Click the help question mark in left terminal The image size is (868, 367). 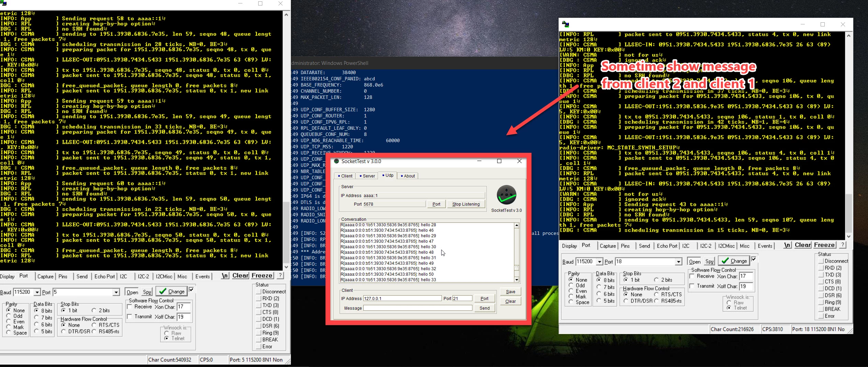pyautogui.click(x=281, y=276)
